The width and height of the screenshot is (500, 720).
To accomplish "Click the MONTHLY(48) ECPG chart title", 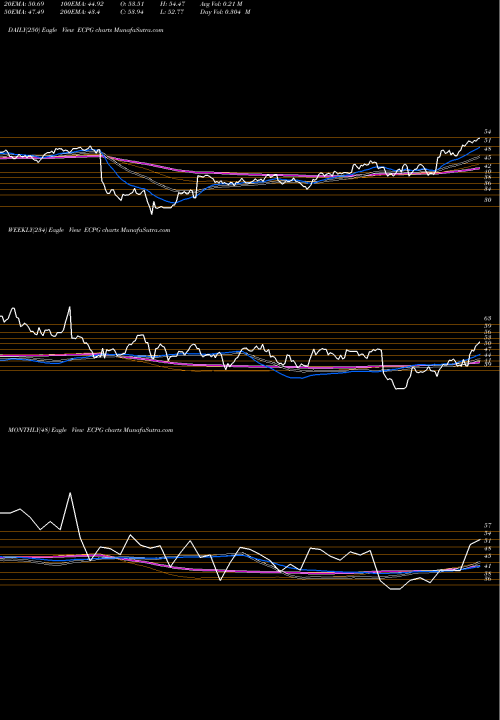I will tap(90, 430).
